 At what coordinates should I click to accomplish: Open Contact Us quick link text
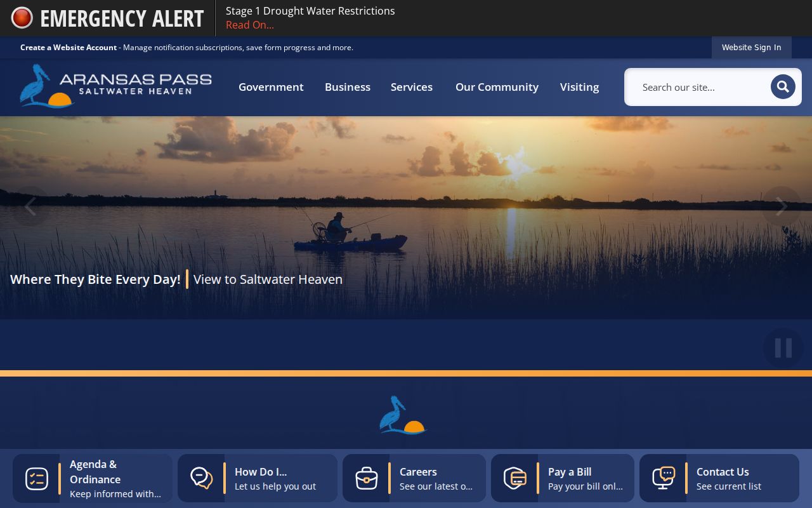[x=723, y=472]
